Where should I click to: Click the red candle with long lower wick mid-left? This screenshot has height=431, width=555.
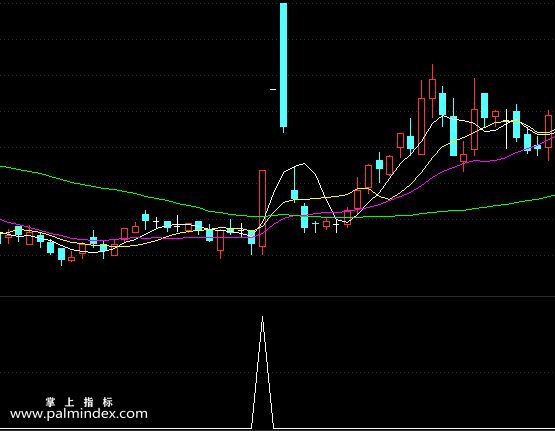pyautogui.click(x=221, y=242)
